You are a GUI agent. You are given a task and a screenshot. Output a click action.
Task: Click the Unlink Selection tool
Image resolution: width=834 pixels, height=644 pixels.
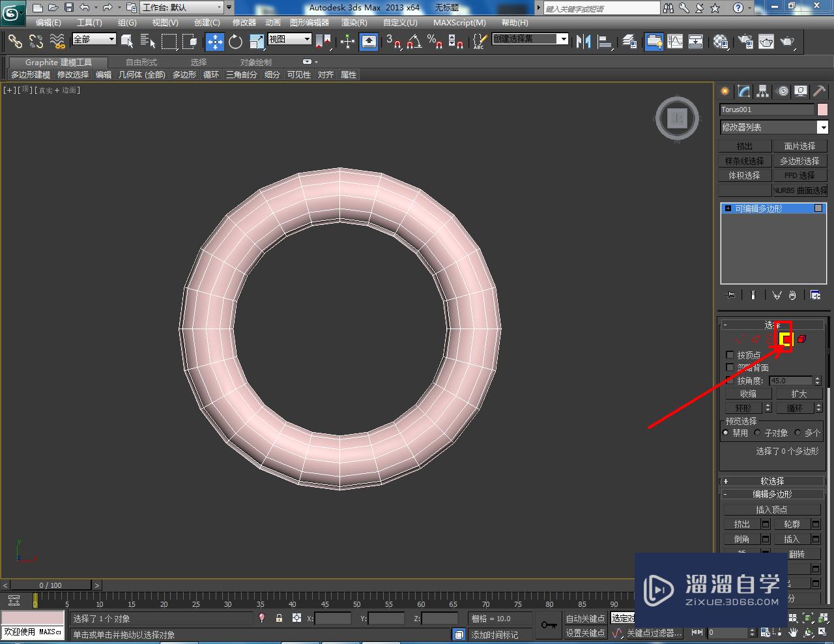click(36, 42)
